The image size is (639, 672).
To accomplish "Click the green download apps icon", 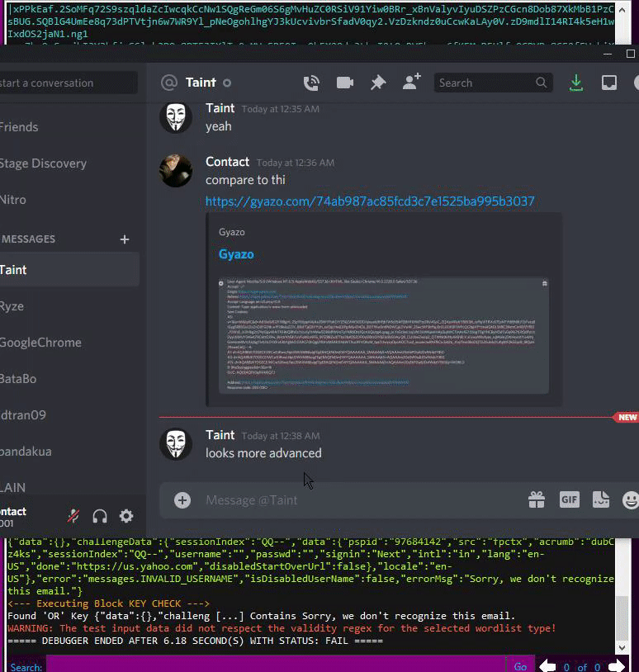I will (576, 83).
